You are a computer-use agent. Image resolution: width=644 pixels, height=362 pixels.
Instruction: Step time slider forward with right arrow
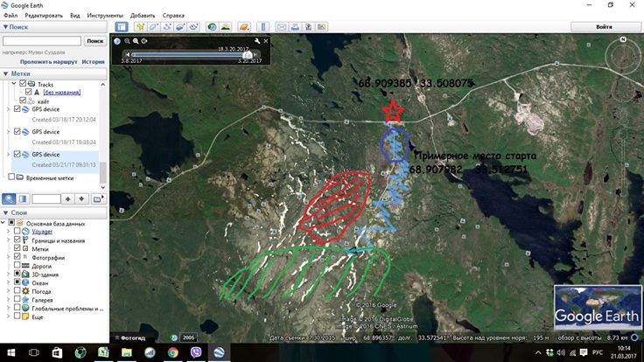[255, 54]
